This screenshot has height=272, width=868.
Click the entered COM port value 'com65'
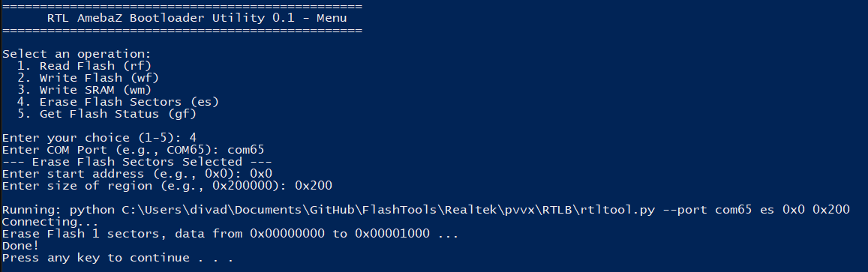[x=246, y=150]
